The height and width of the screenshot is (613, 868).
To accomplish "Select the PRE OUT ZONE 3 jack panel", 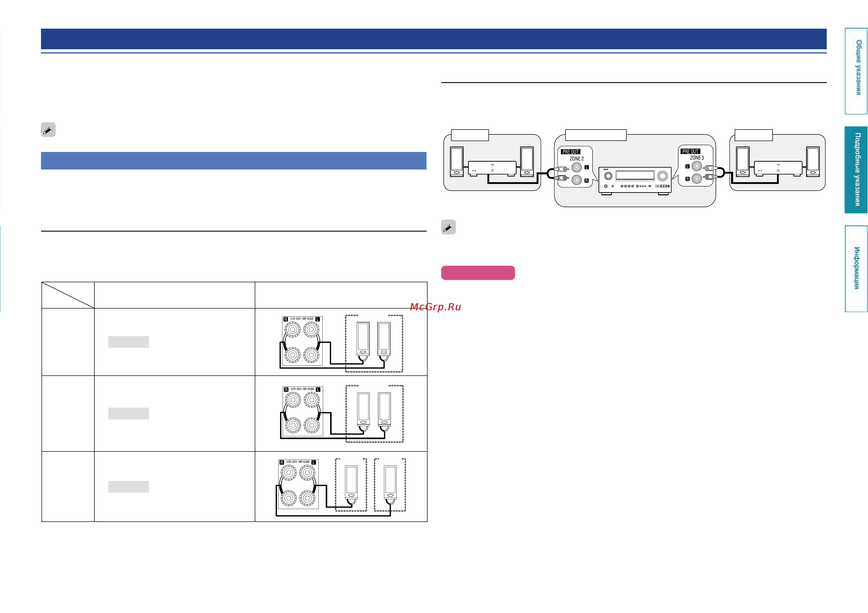I will pyautogui.click(x=695, y=166).
